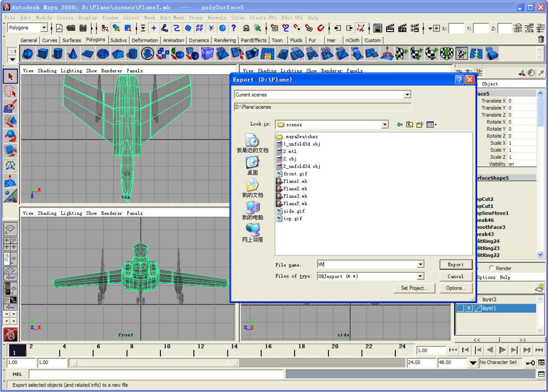Open the Files of type OBJexport dropdown
This screenshot has height=392, width=548.
coord(420,276)
